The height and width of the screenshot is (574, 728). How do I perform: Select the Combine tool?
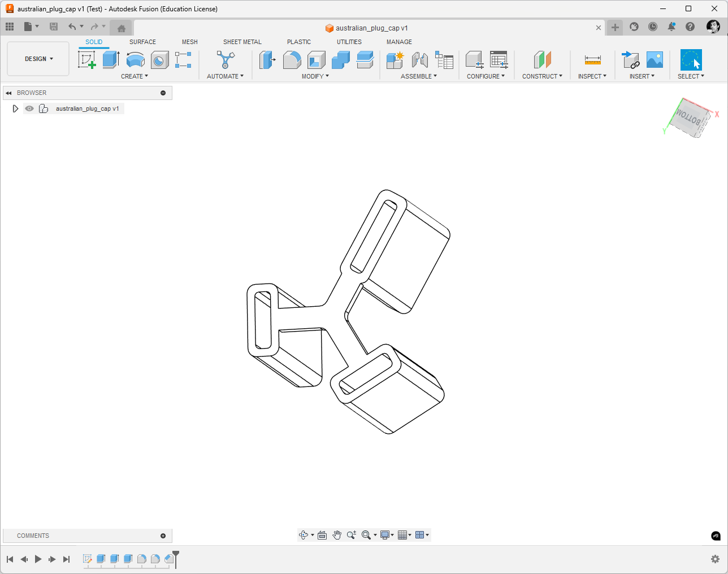click(x=341, y=59)
